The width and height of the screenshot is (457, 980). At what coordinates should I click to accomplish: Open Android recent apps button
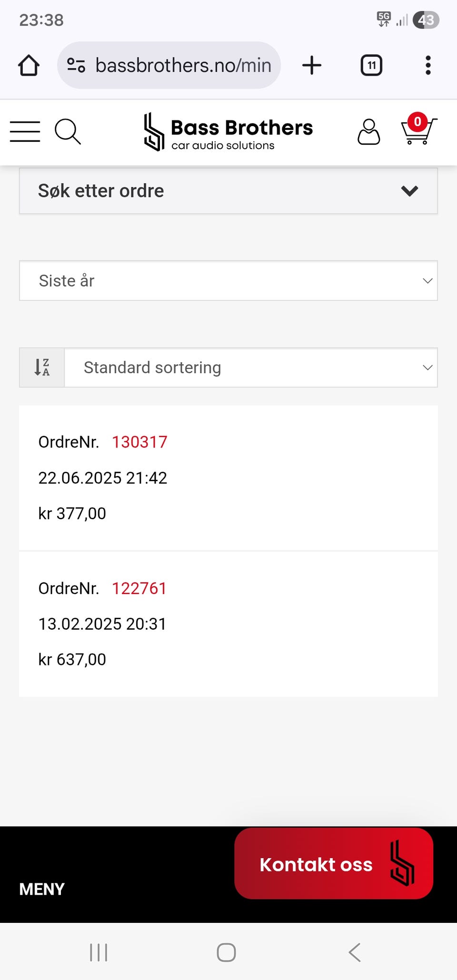[x=99, y=952]
